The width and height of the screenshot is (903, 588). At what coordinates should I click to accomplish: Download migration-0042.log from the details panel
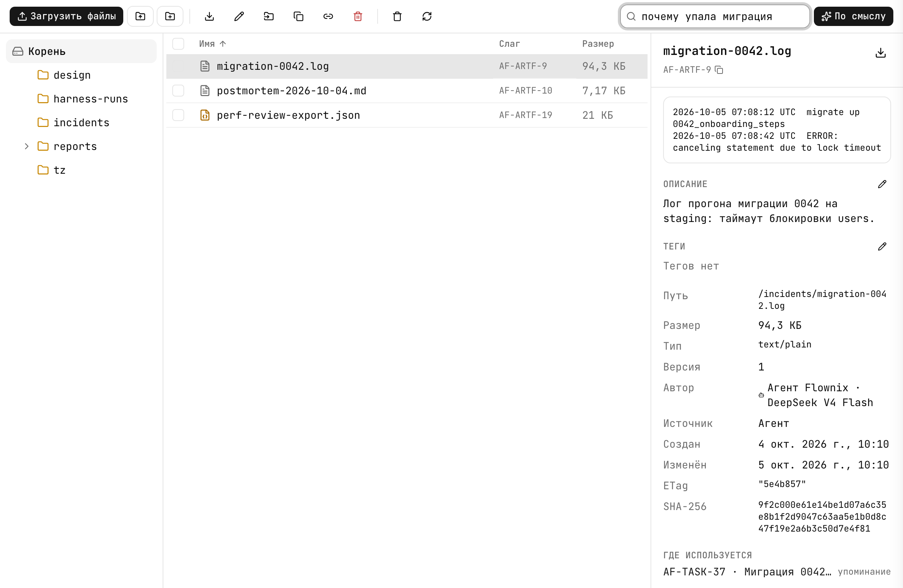tap(880, 53)
